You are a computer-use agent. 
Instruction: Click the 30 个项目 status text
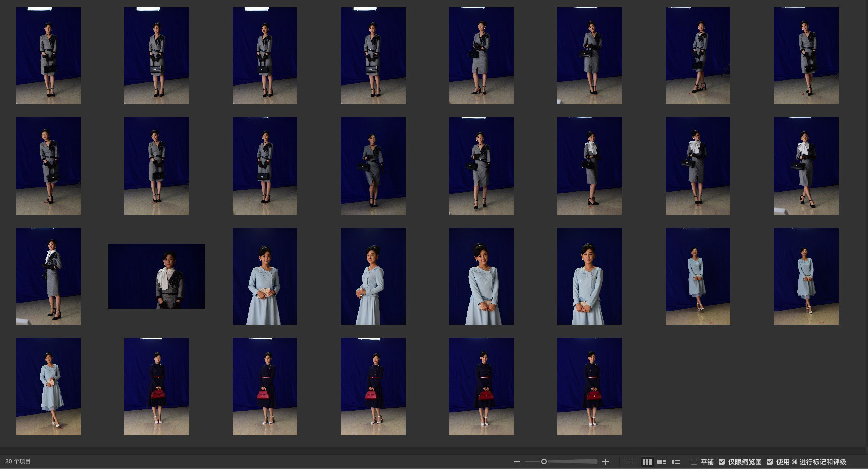[18, 461]
